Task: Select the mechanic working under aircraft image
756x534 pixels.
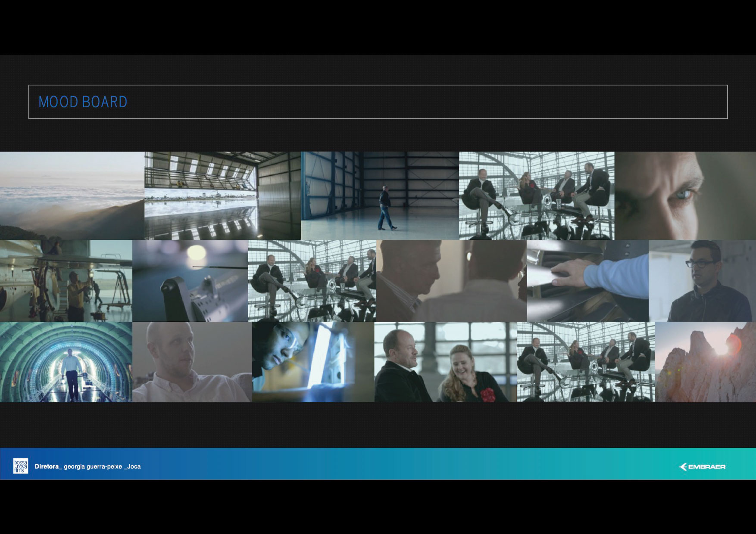Action: tap(66, 281)
